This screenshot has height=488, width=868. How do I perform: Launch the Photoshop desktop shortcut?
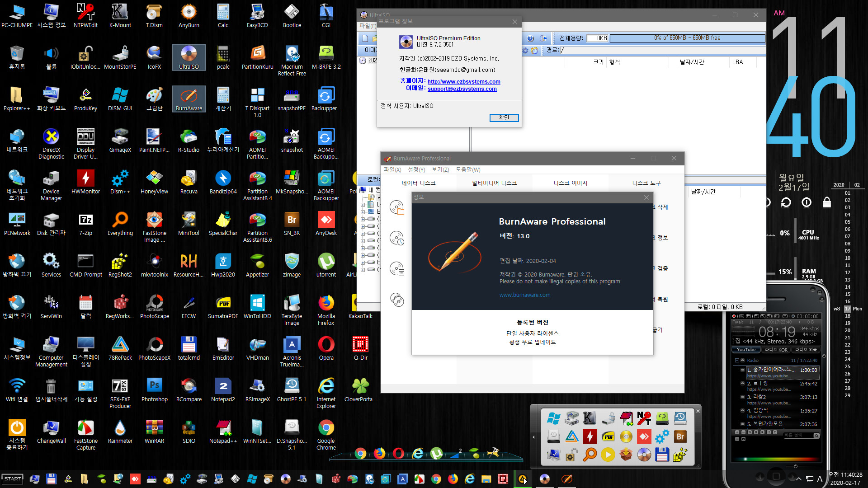154,390
